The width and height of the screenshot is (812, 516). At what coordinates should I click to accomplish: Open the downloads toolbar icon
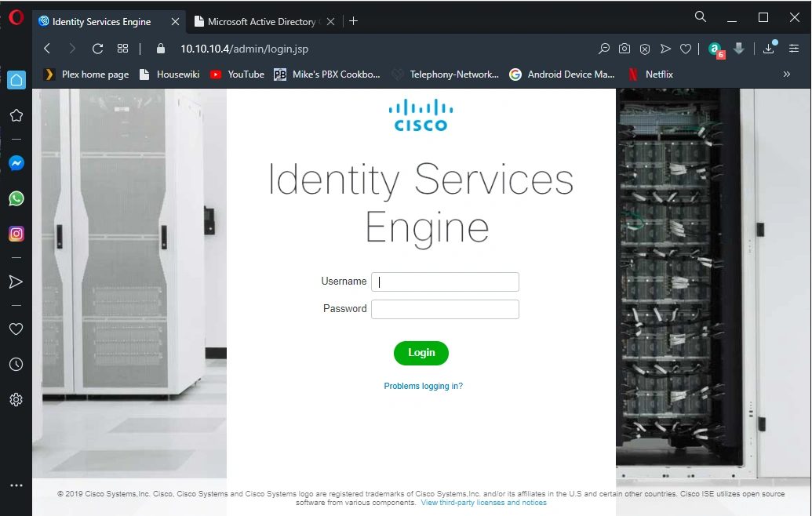click(769, 49)
